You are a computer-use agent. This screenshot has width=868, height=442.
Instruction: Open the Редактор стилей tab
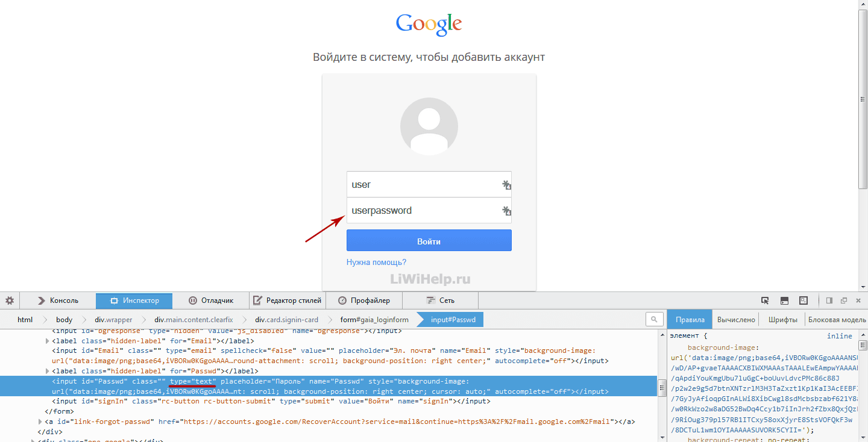[x=287, y=300]
